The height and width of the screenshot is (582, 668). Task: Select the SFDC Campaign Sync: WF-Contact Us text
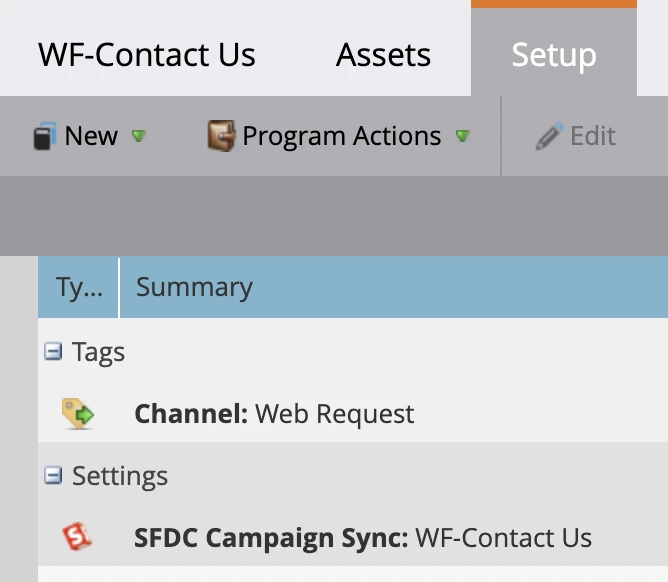(362, 538)
